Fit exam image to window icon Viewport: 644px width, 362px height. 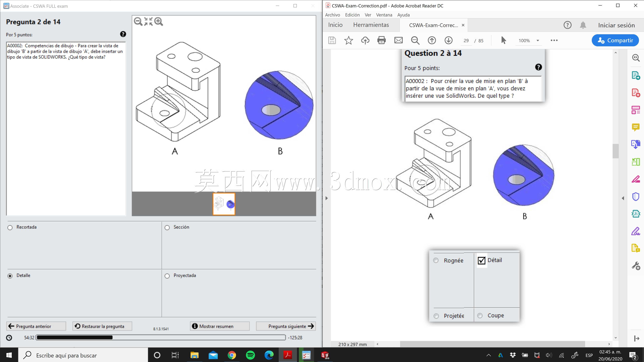point(148,21)
